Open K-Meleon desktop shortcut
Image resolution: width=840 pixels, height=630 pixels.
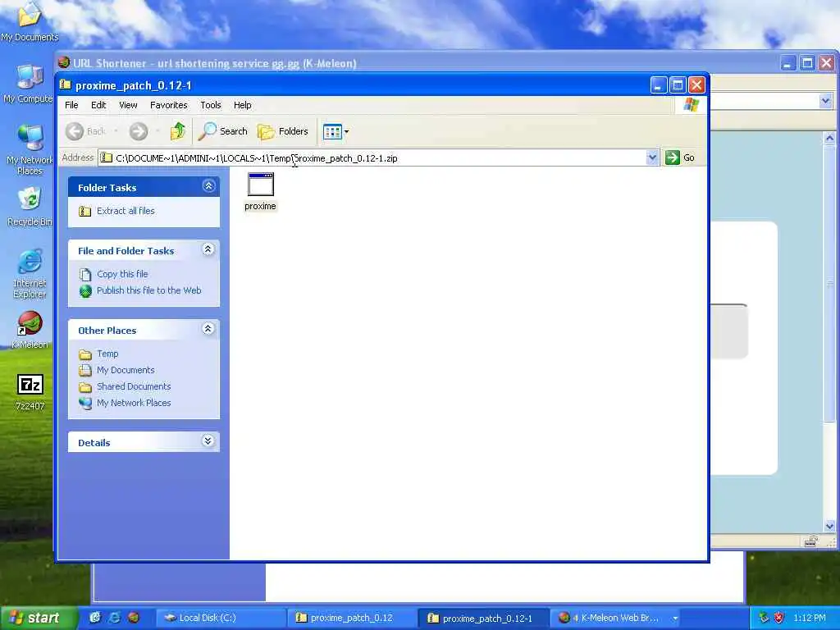click(30, 330)
